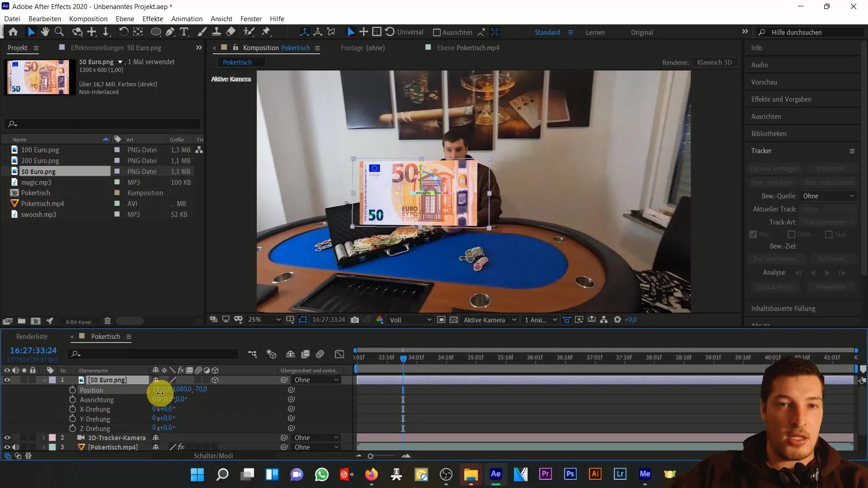Toggle 3D layer switch for 50 Euro.png
The width and height of the screenshot is (868, 488).
[x=215, y=380]
